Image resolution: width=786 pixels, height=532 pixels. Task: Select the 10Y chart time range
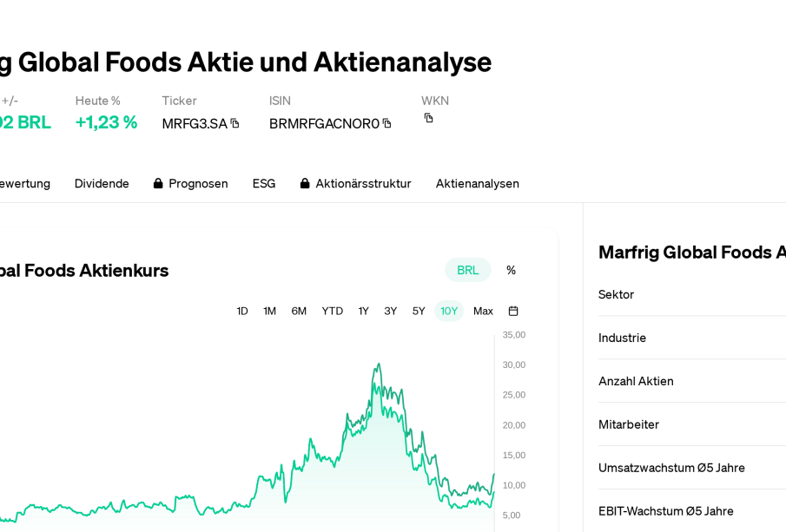coord(449,311)
